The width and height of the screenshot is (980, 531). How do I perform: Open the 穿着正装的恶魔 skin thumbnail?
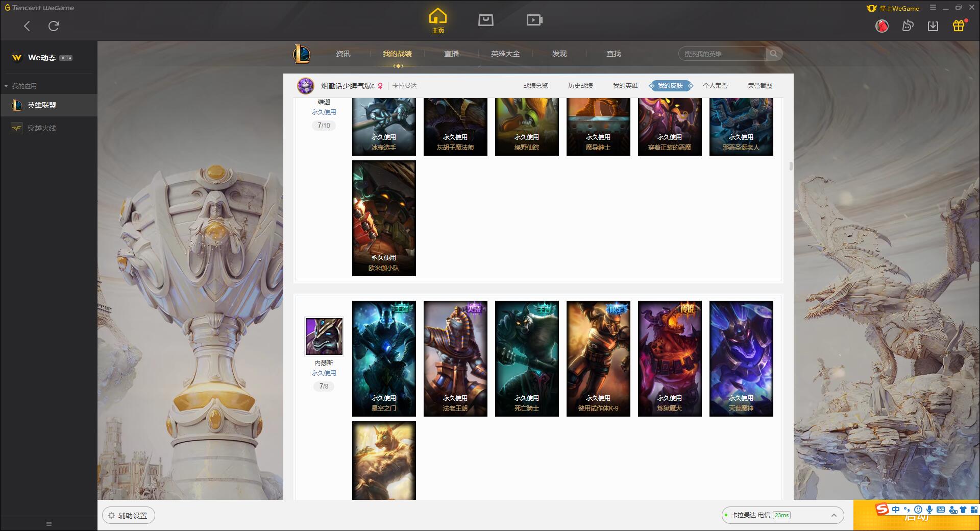pyautogui.click(x=670, y=127)
